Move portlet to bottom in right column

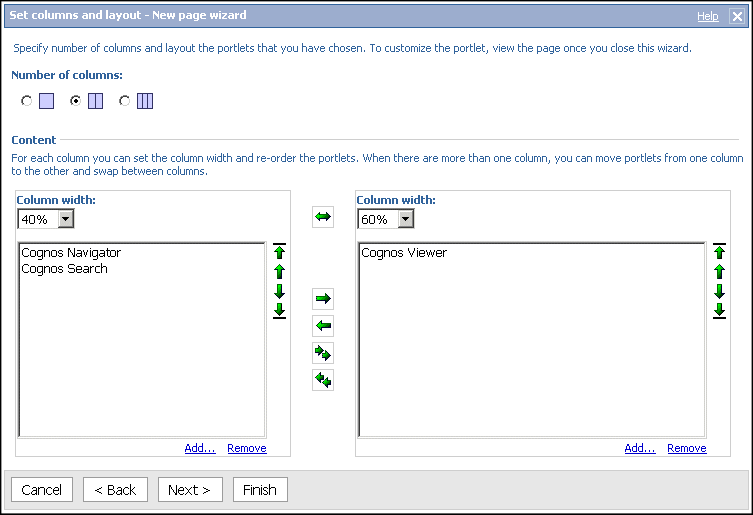pos(719,310)
